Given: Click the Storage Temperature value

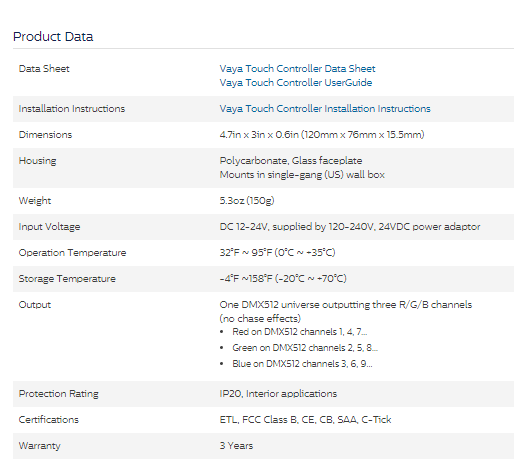Looking at the screenshot, I should point(283,279).
